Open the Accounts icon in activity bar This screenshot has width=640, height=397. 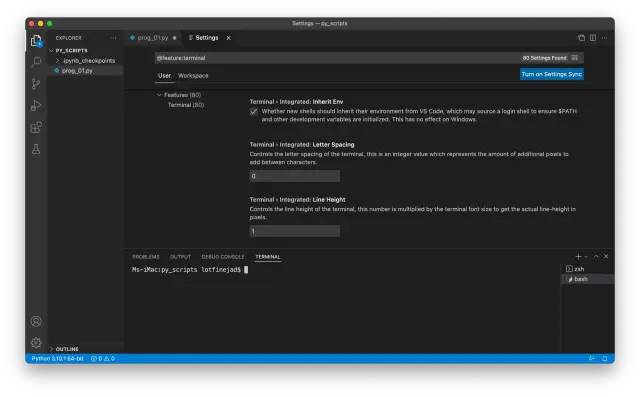pyautogui.click(x=36, y=321)
